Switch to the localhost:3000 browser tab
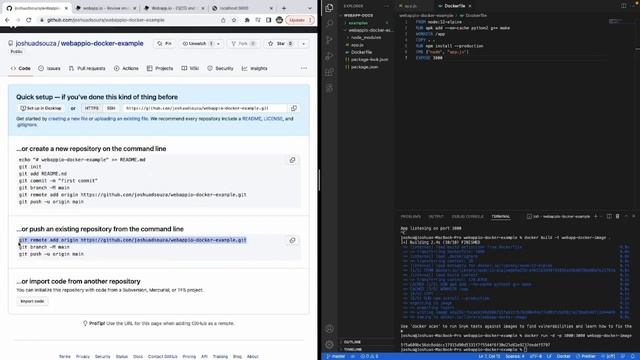 coord(242,8)
